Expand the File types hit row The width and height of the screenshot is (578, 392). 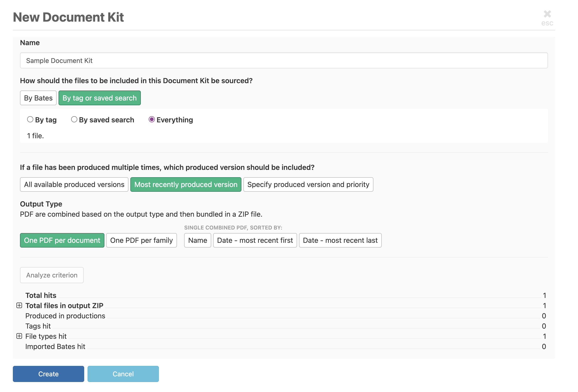(x=19, y=336)
